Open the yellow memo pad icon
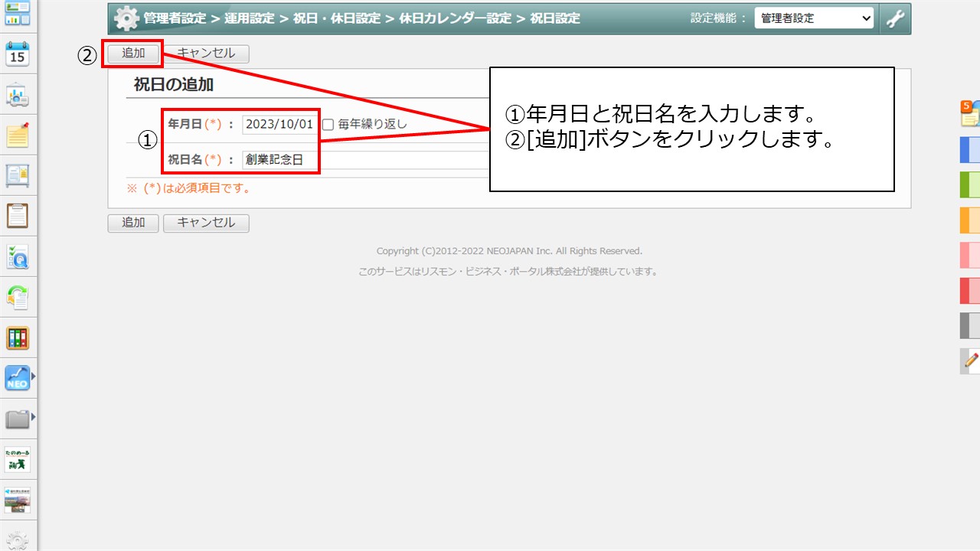980x551 pixels. (x=17, y=133)
